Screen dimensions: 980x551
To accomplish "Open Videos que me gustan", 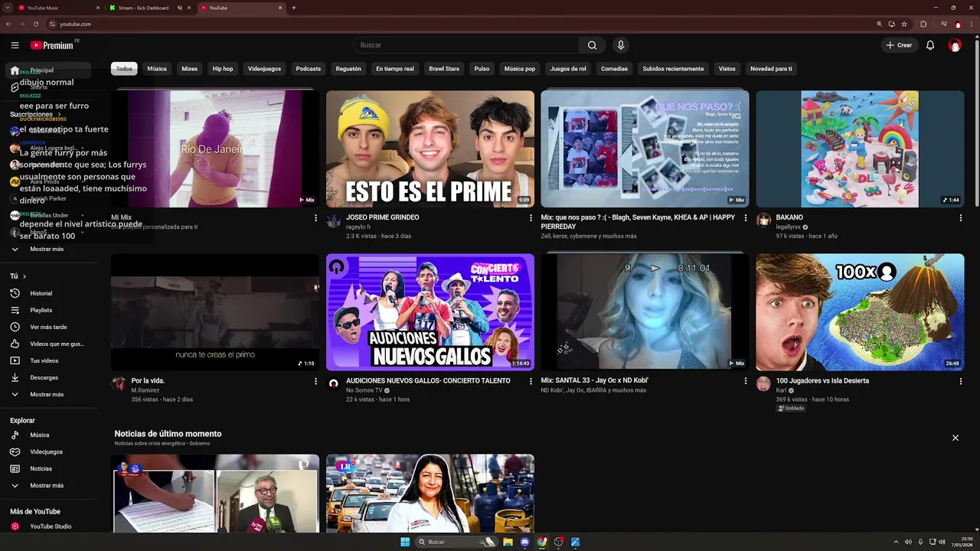I will pos(49,344).
